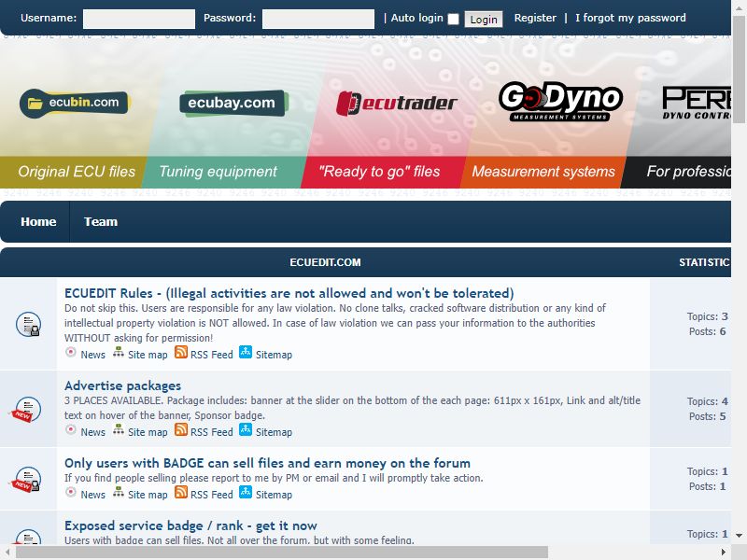This screenshot has width=747, height=560.
Task: Open the ecubin.com banner logo
Action: [74, 103]
